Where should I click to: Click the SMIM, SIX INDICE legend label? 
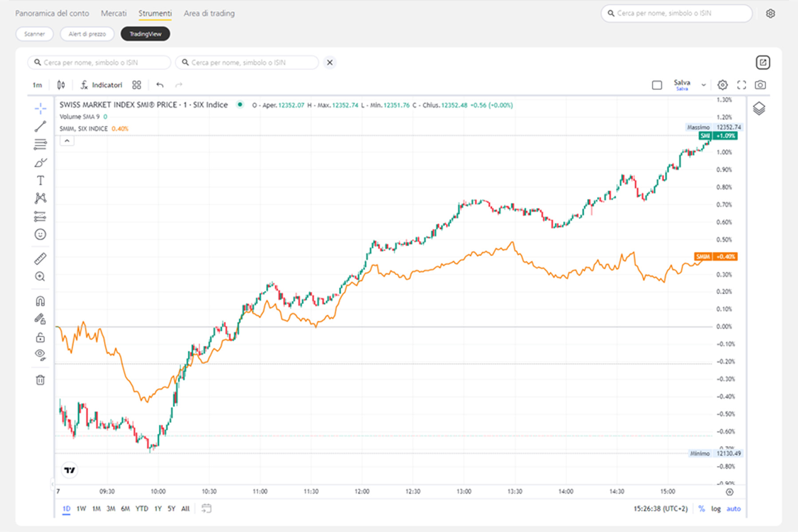[x=84, y=129]
